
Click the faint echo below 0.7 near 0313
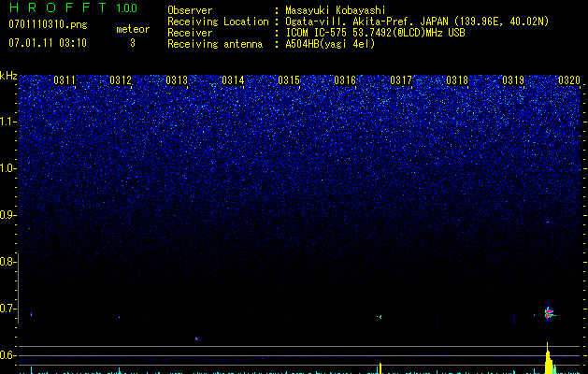pos(197,338)
